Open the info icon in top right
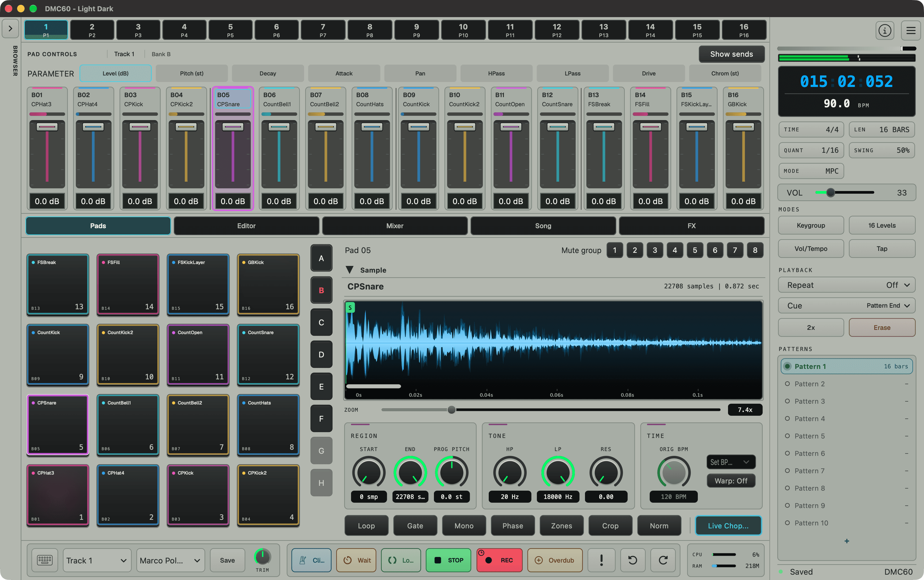Image resolution: width=924 pixels, height=580 pixels. 885,30
